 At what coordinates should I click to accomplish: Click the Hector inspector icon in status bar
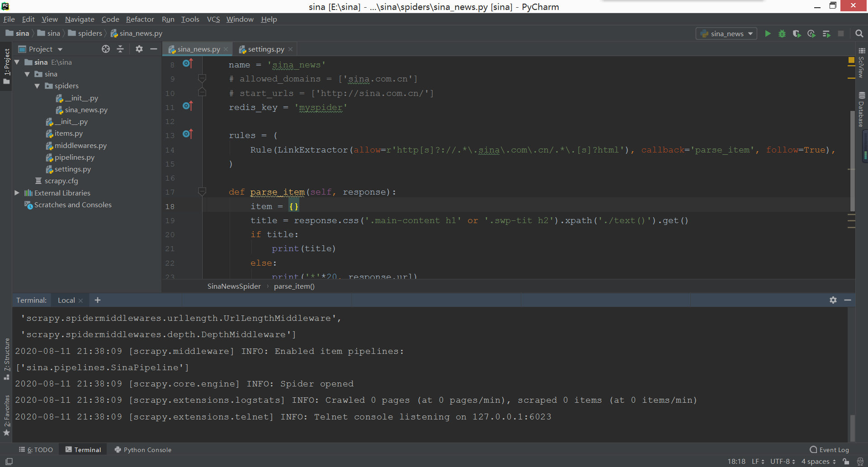pos(860,462)
